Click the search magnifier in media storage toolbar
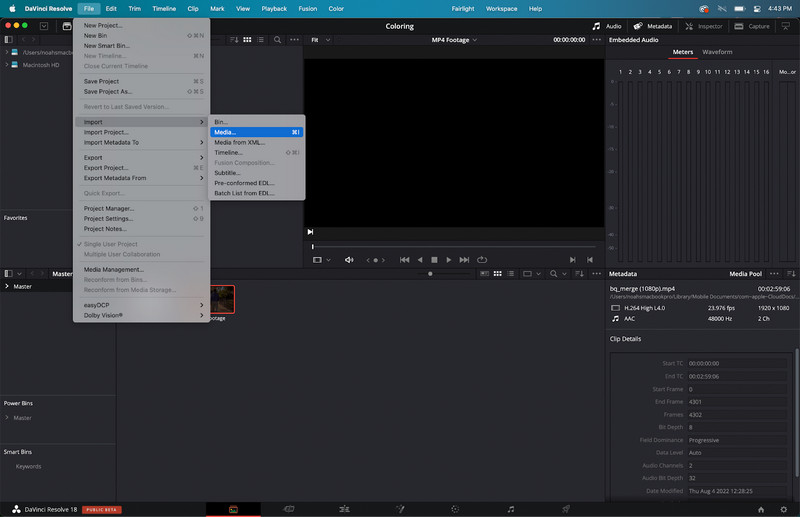This screenshot has width=800, height=517. pos(278,40)
